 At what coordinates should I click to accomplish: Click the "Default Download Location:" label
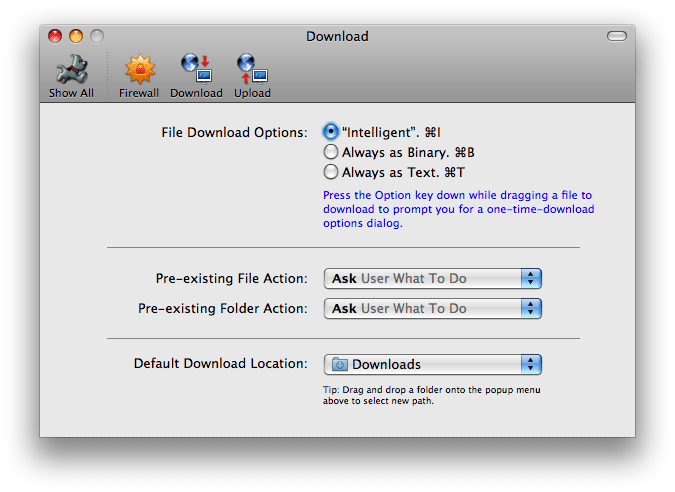pos(221,363)
